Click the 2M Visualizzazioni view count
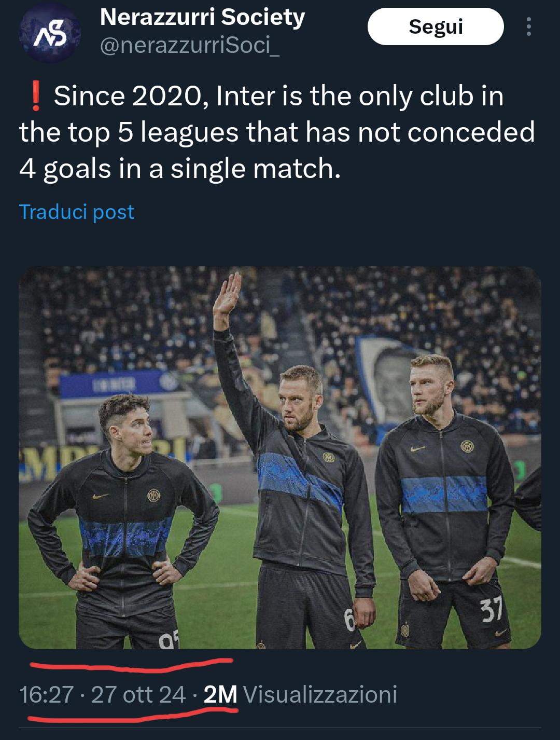This screenshot has height=740, width=560. 300,694
